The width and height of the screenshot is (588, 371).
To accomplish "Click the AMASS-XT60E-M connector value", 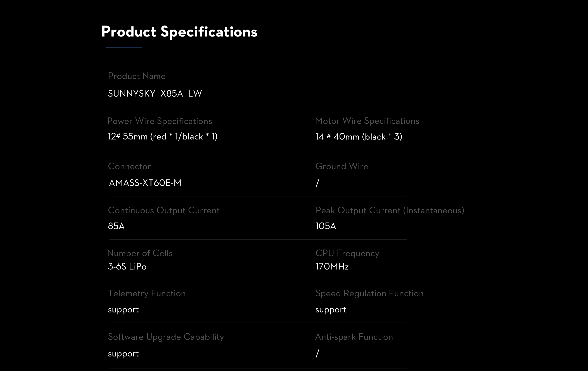I will click(145, 183).
